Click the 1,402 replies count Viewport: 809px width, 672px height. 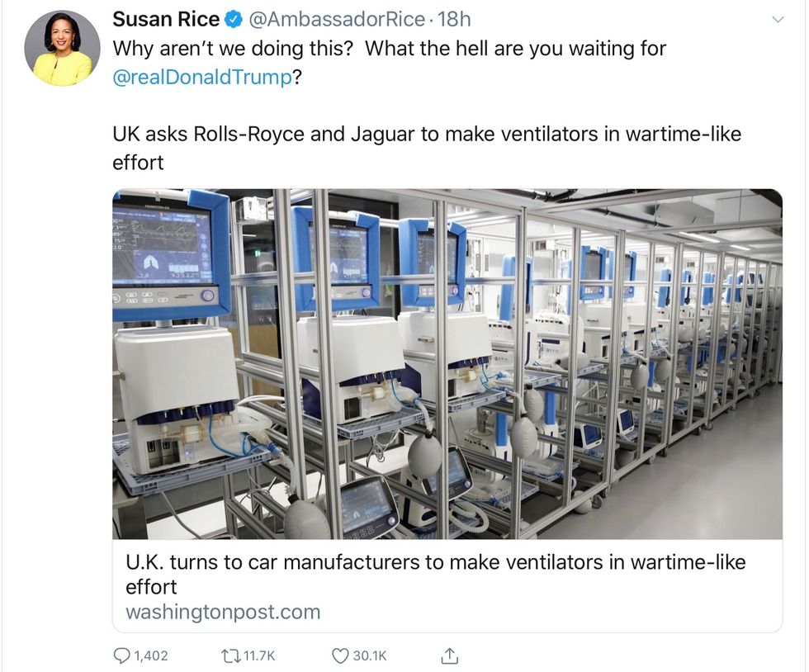(149, 655)
